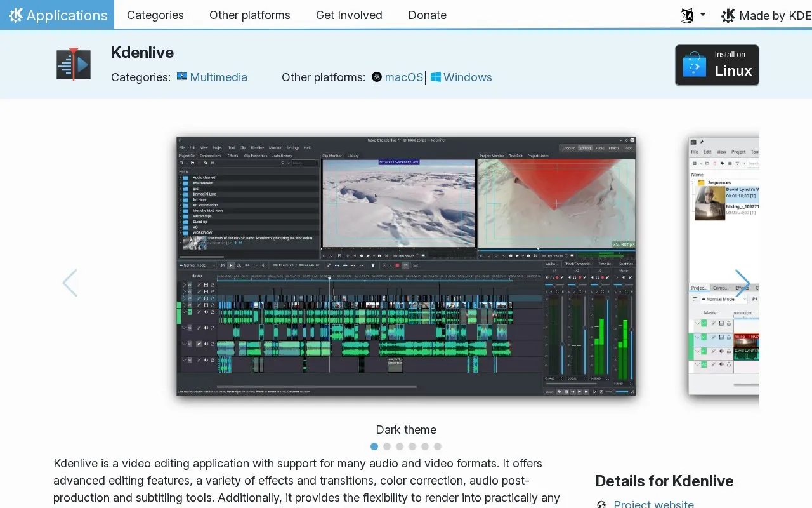Screen dimensions: 812x508
Task: Click the KDE Applications home logo
Action: click(57, 15)
